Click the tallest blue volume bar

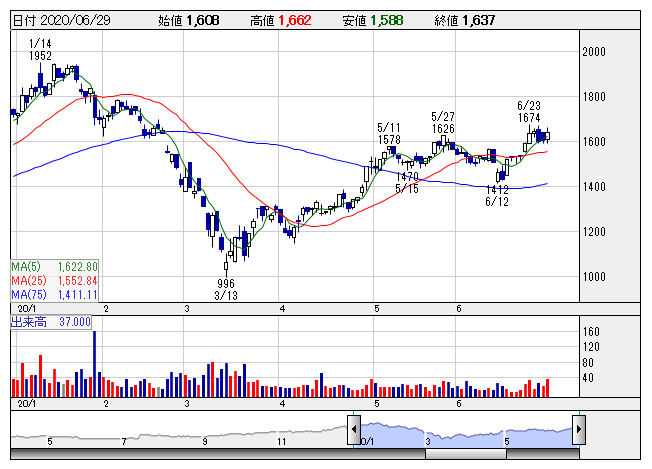click(x=94, y=364)
